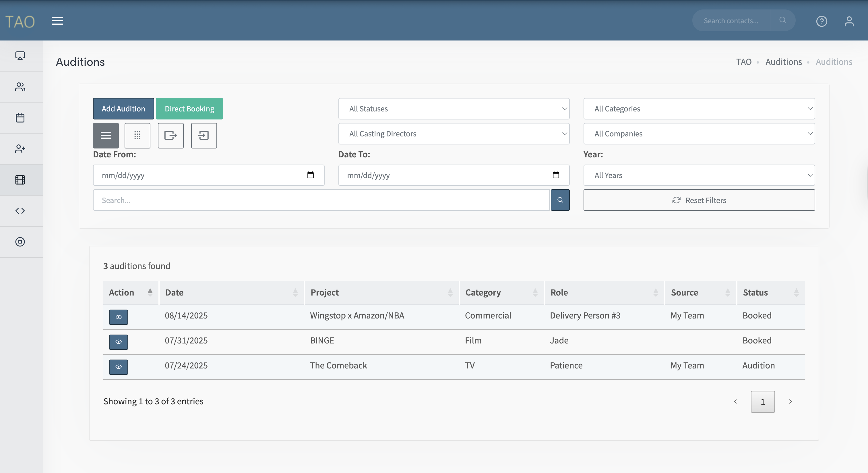
Task: Open the help question mark icon
Action: [821, 21]
